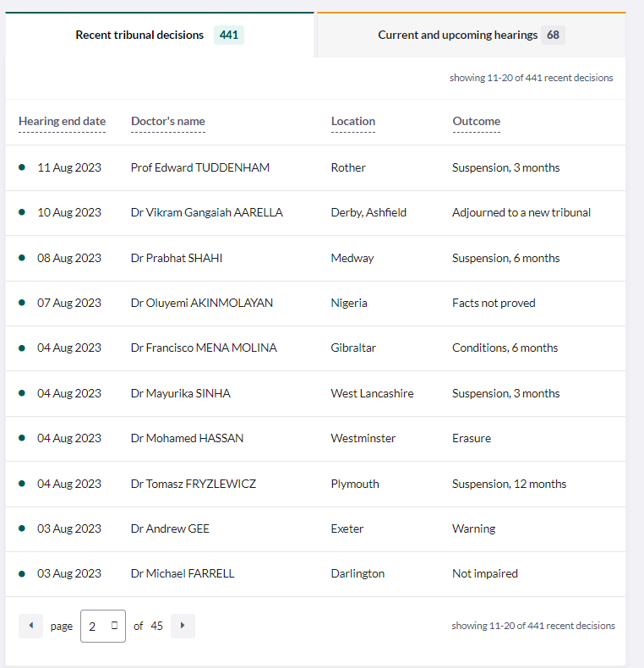Sort by Outcome column header
Viewport: 644px width, 668px height.
click(x=476, y=122)
